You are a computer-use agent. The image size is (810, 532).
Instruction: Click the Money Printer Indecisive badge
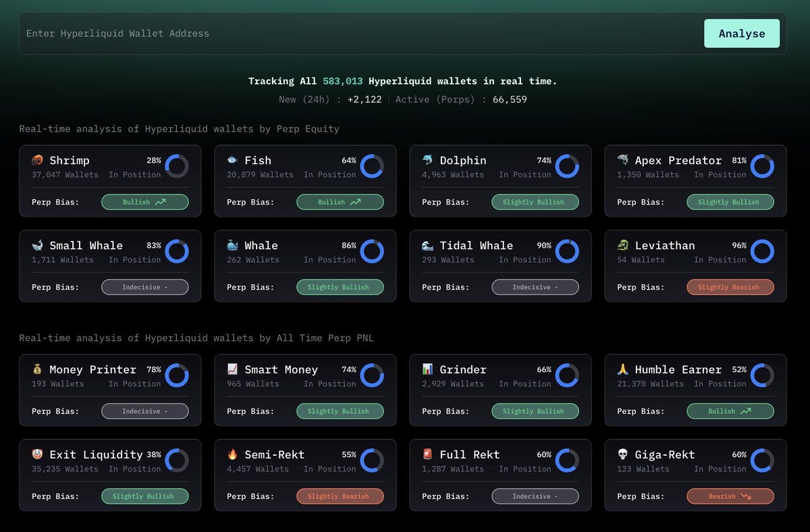(x=145, y=411)
